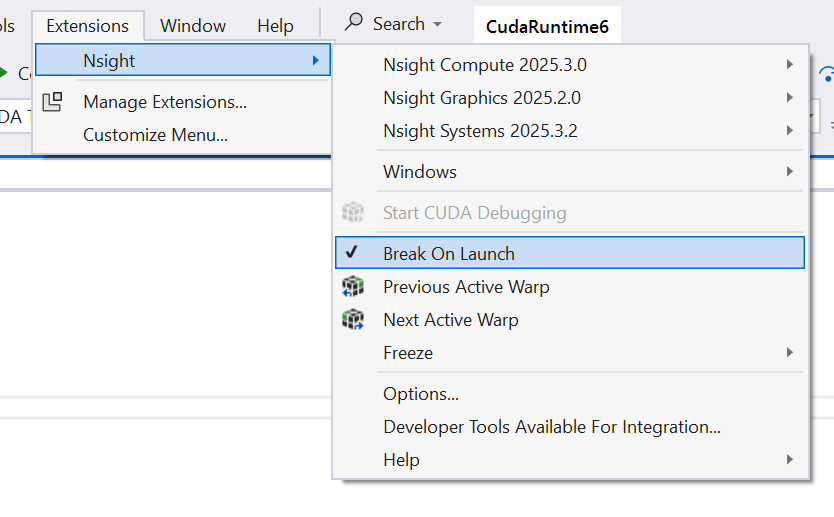Select Next Active Warp text

(451, 320)
